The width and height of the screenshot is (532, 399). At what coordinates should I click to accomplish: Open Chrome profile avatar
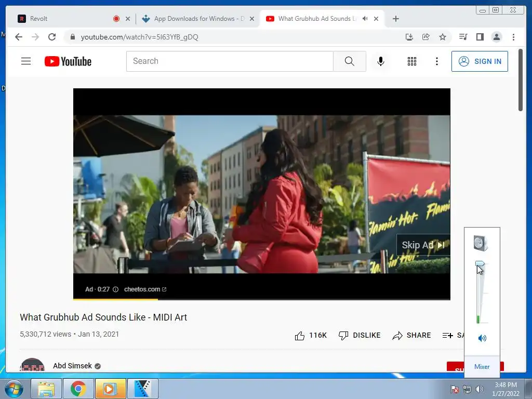coord(496,37)
